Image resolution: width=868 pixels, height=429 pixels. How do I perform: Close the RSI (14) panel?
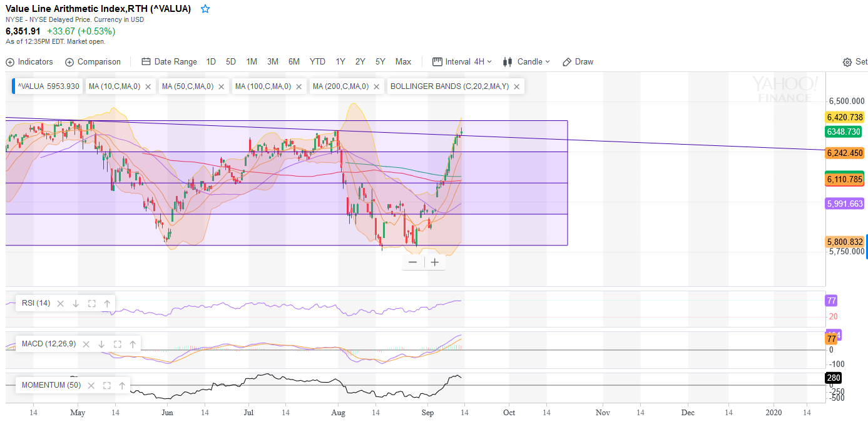(61, 303)
